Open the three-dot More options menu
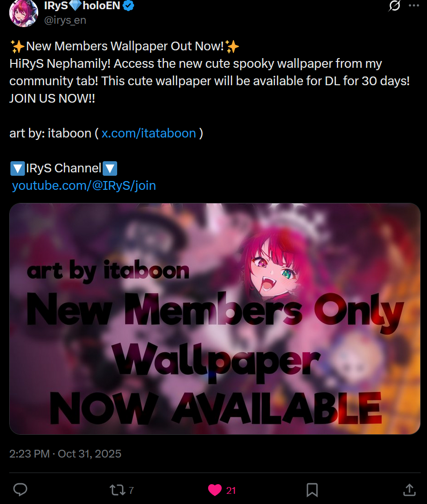The height and width of the screenshot is (504, 427). pyautogui.click(x=414, y=5)
